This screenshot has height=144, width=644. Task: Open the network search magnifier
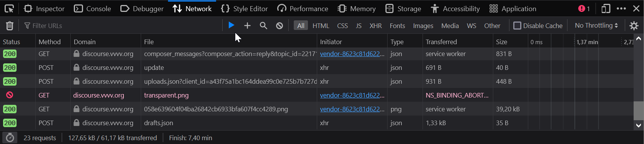pyautogui.click(x=263, y=25)
